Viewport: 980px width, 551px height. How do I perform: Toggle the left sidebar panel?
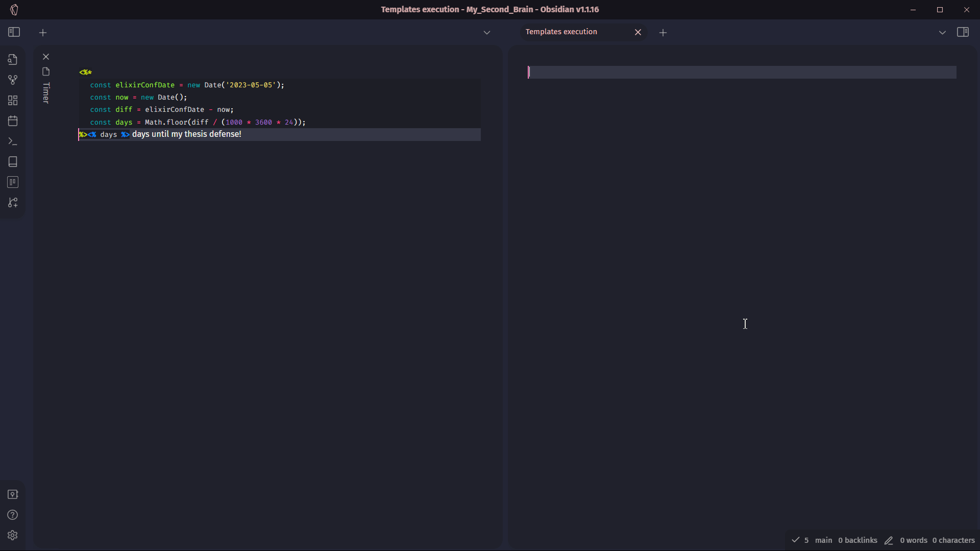point(14,32)
